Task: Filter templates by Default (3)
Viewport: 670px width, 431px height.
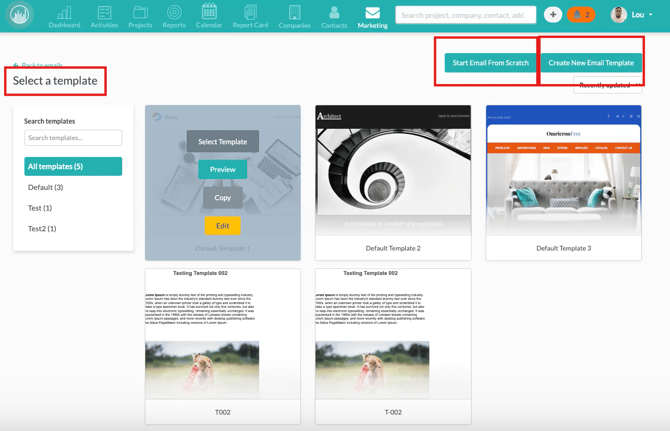Action: pos(46,187)
